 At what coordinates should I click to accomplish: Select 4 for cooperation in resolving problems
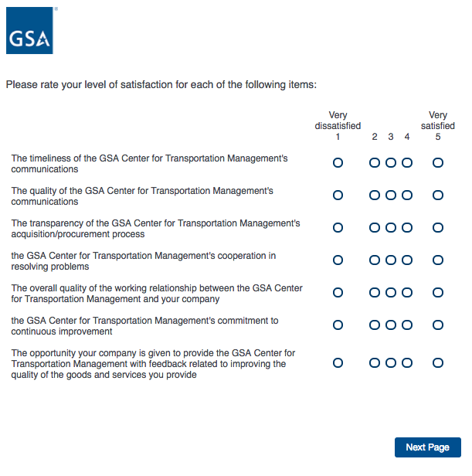[407, 260]
